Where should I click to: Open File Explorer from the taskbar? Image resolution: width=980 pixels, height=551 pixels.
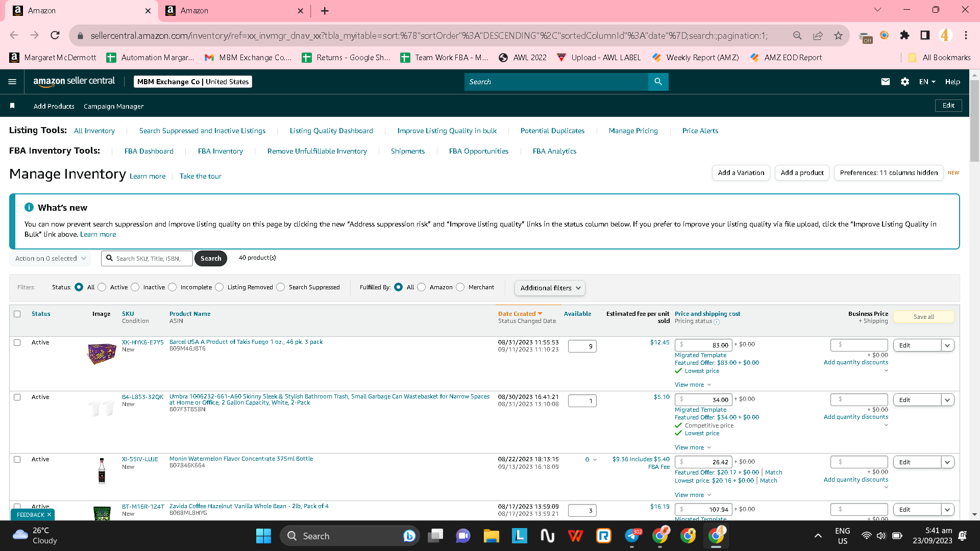click(x=491, y=536)
